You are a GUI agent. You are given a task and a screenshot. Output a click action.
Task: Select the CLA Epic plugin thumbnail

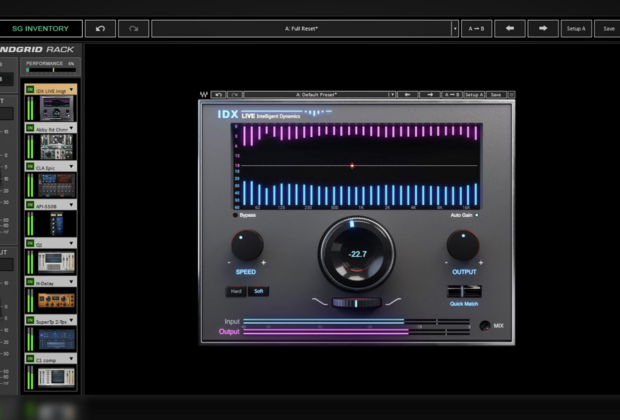(56, 185)
